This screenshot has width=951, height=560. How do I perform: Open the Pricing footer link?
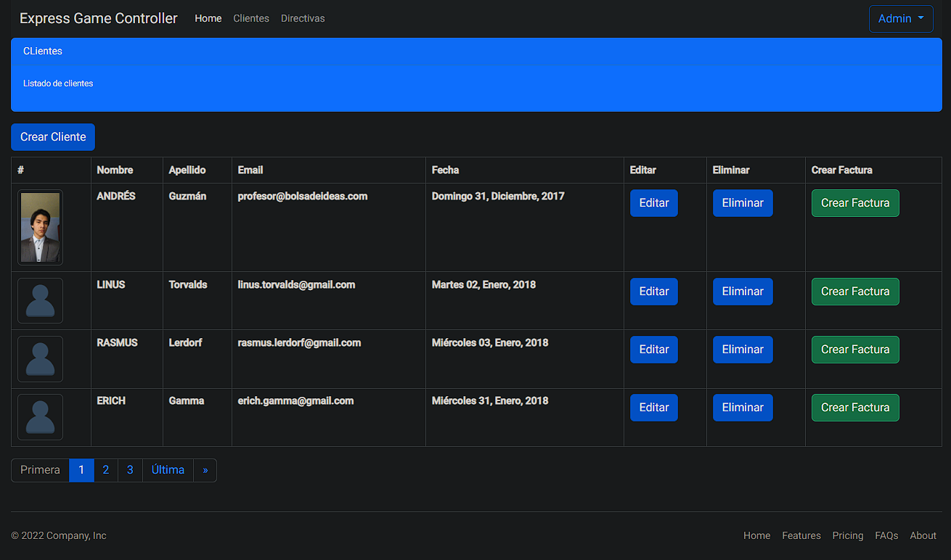848,535
